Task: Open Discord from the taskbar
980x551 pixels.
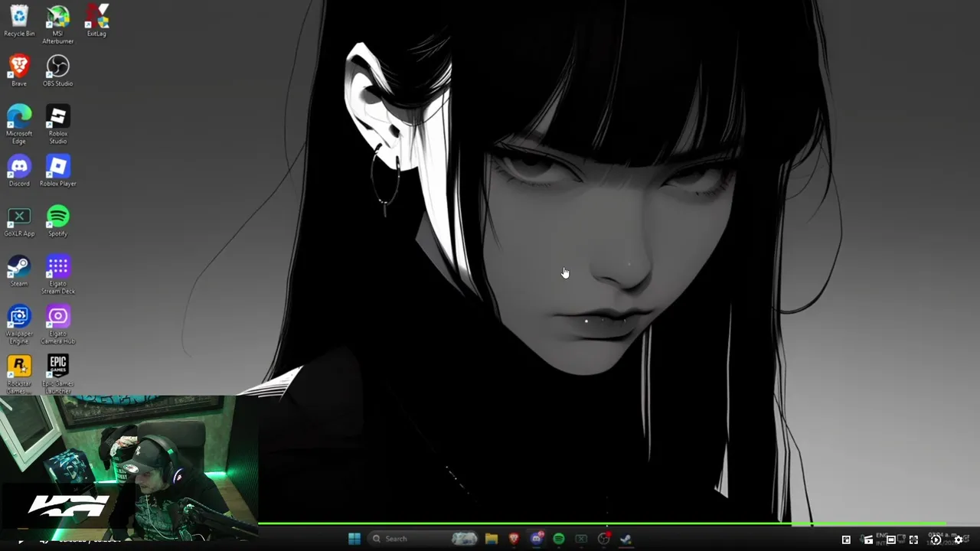Action: 537,539
